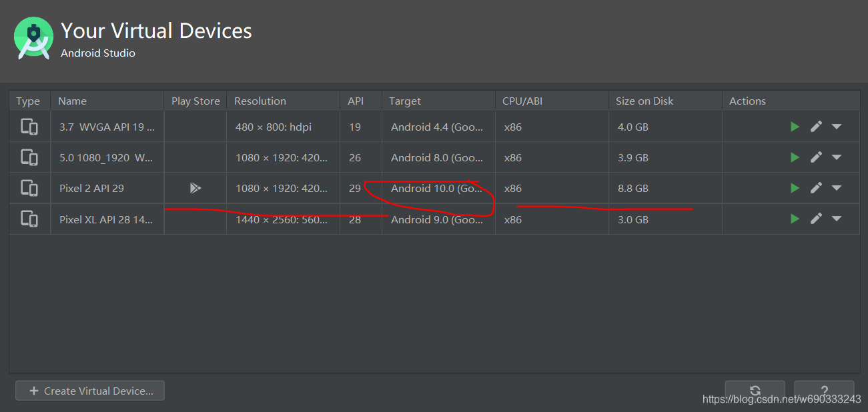Click the Create Virtual Device button
Image resolution: width=868 pixels, height=412 pixels.
coord(89,391)
